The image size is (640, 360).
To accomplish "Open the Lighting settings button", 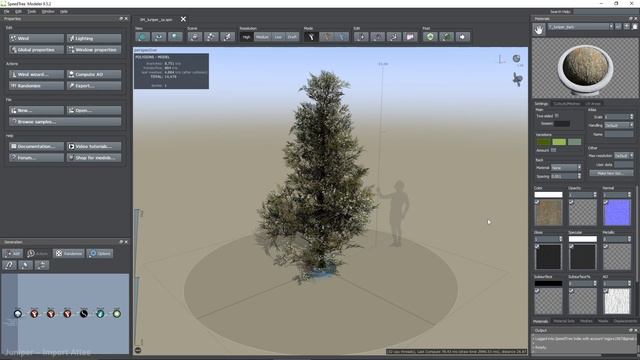I will click(x=94, y=38).
